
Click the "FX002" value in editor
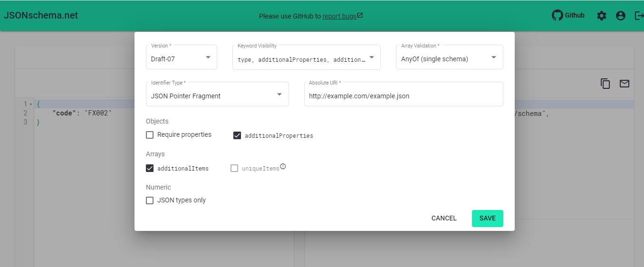[x=98, y=114]
